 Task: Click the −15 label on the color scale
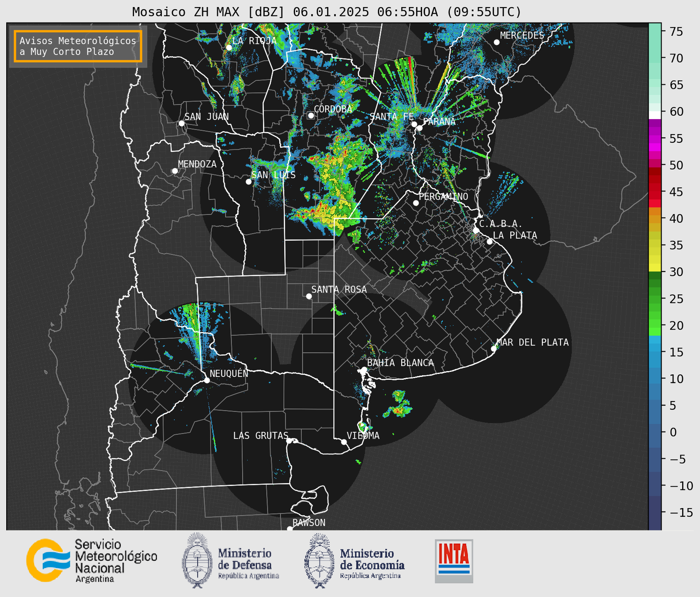point(681,512)
